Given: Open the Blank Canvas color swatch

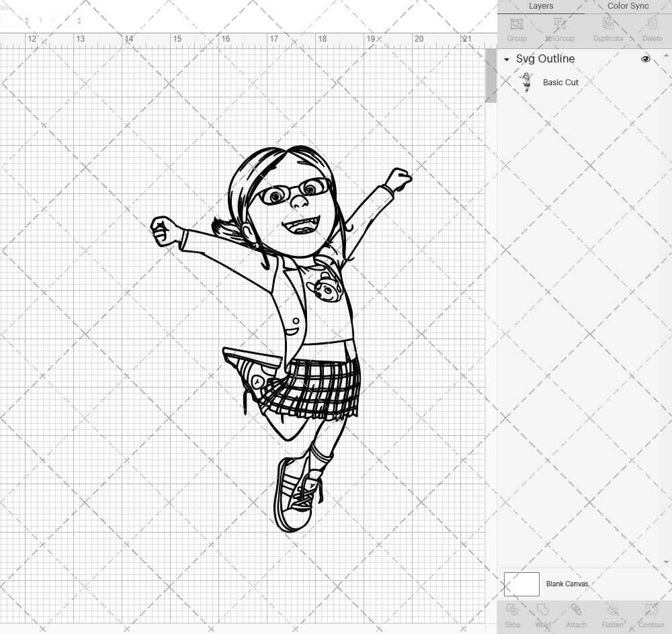Looking at the screenshot, I should pos(521,584).
